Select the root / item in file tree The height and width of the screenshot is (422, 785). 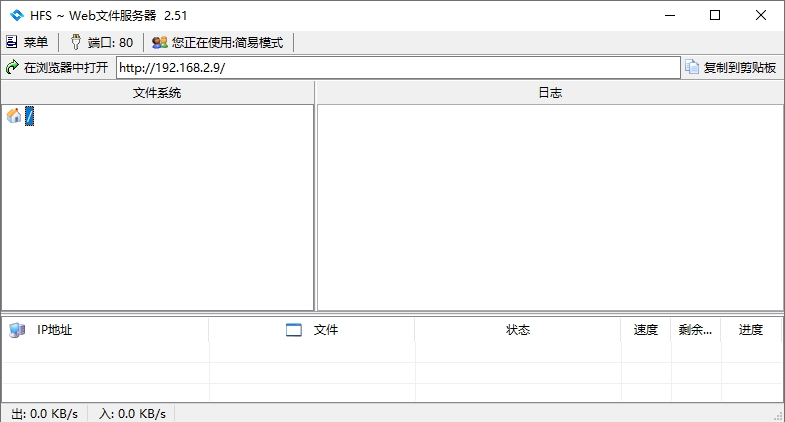[30, 116]
